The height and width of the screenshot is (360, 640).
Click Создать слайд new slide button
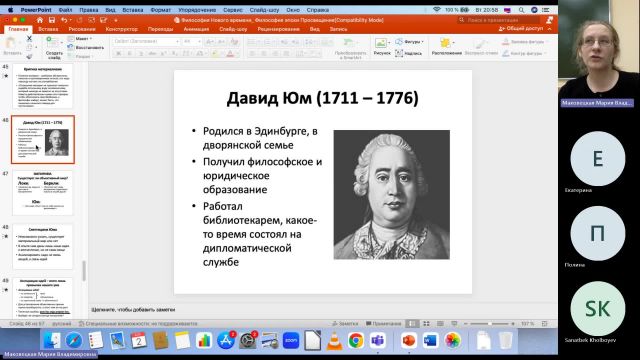point(54,47)
